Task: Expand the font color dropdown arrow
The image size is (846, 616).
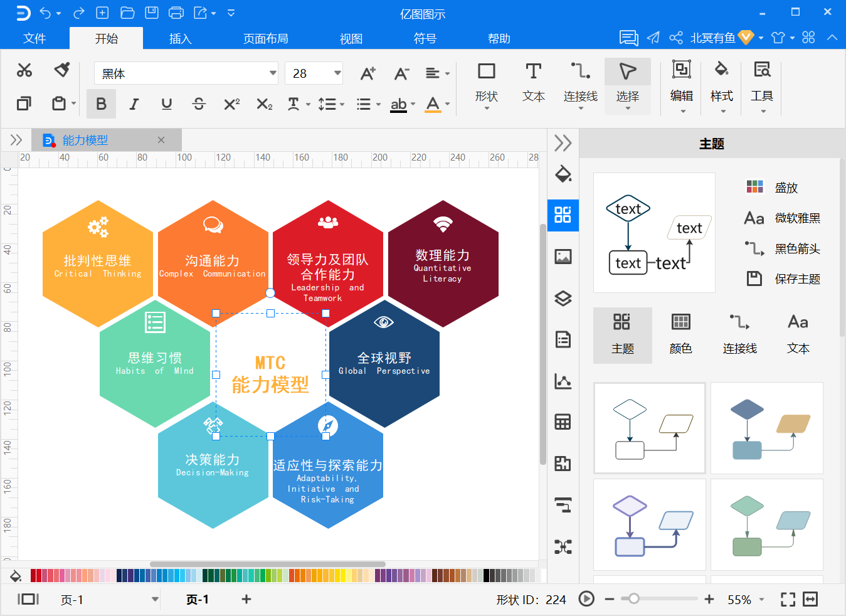Action: 447,105
